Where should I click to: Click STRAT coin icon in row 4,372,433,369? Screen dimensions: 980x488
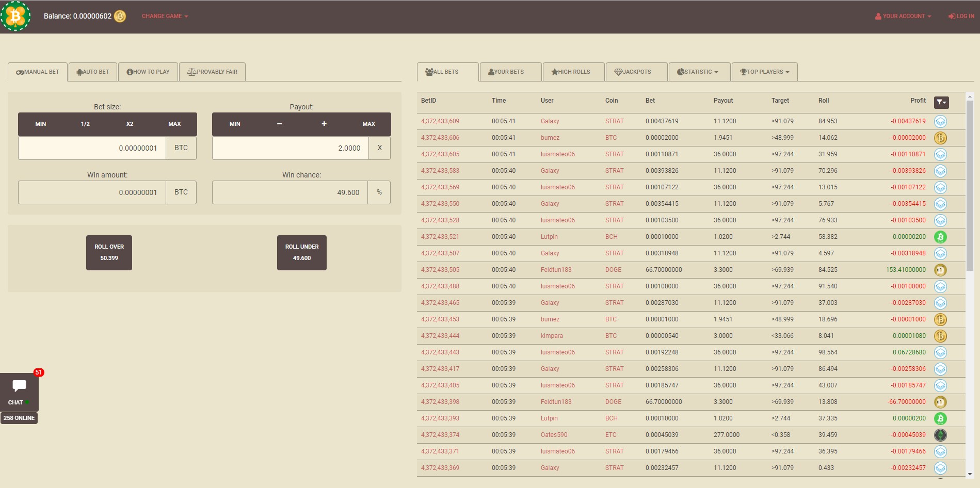pos(941,468)
